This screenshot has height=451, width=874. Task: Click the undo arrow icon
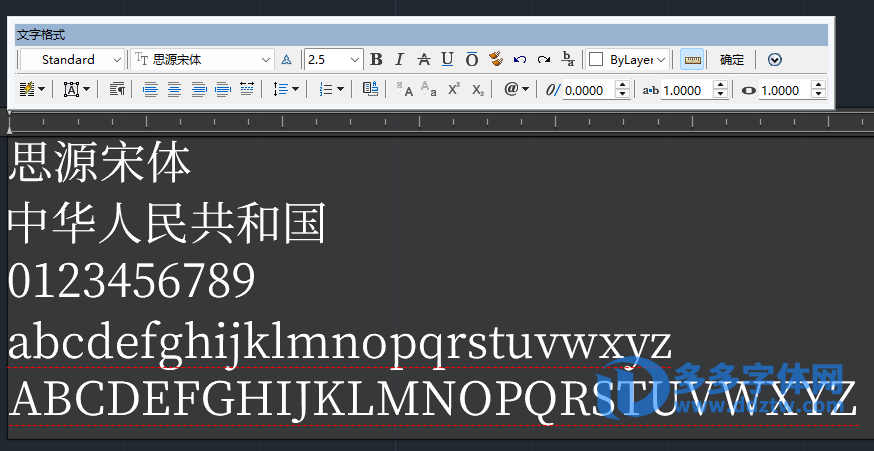519,60
